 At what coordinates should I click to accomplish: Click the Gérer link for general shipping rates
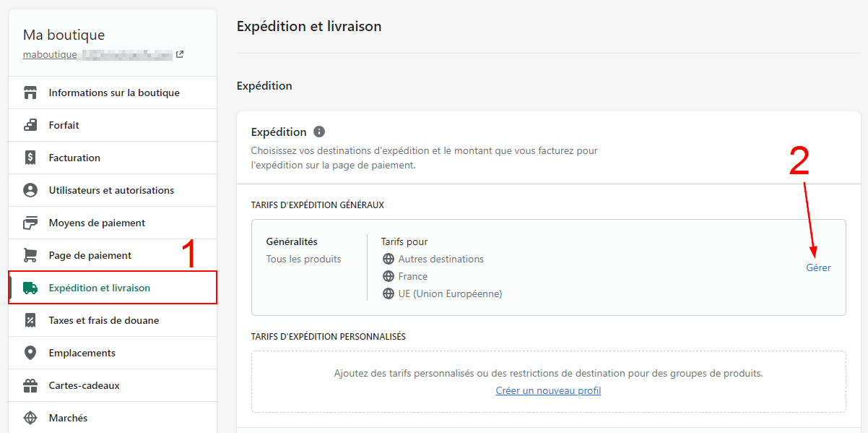pos(818,267)
